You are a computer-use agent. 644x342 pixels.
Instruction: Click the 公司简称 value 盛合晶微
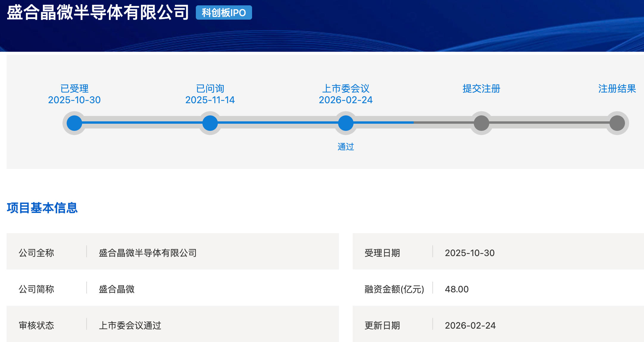(117, 289)
